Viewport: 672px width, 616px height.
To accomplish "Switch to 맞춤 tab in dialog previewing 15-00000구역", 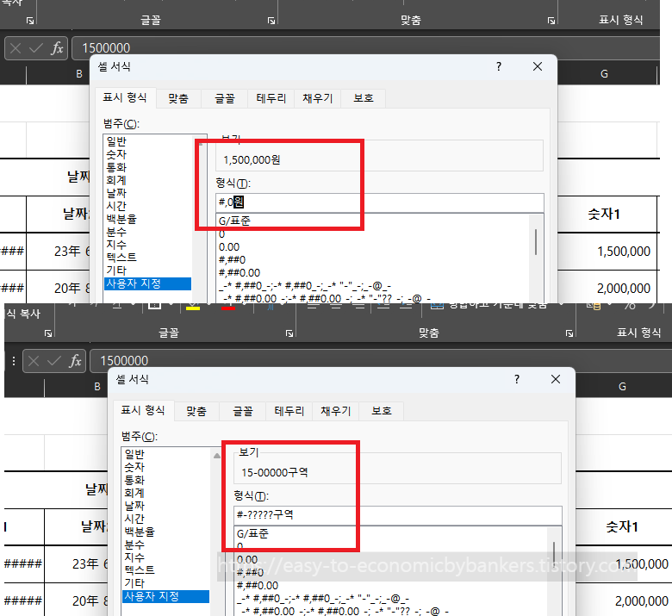I will 196,412.
